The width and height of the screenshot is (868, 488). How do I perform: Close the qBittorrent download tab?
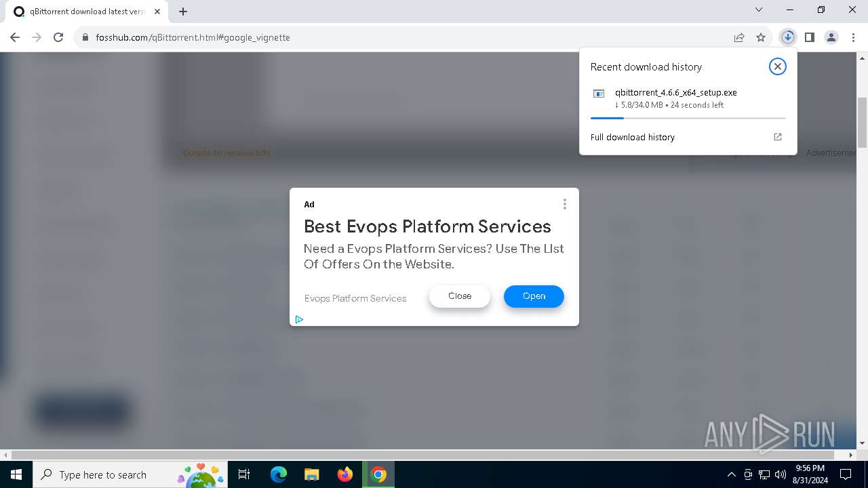(157, 12)
